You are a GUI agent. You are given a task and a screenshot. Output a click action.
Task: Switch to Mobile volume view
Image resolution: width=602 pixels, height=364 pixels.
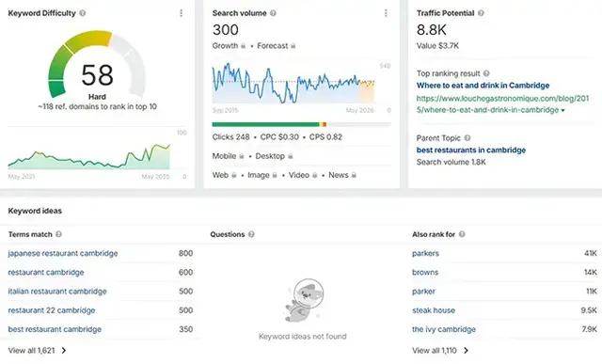[224, 156]
